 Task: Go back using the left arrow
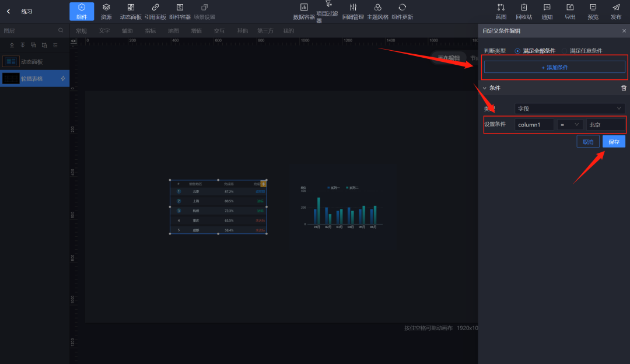(x=8, y=11)
